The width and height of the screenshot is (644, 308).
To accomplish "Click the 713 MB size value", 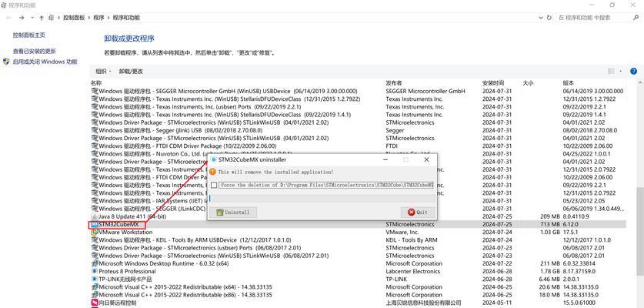I will click(550, 225).
